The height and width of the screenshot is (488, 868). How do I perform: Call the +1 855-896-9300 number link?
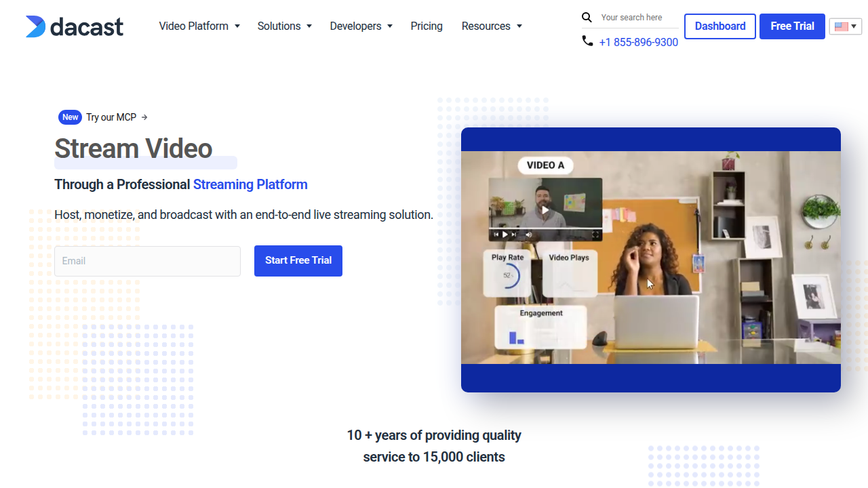tap(639, 42)
